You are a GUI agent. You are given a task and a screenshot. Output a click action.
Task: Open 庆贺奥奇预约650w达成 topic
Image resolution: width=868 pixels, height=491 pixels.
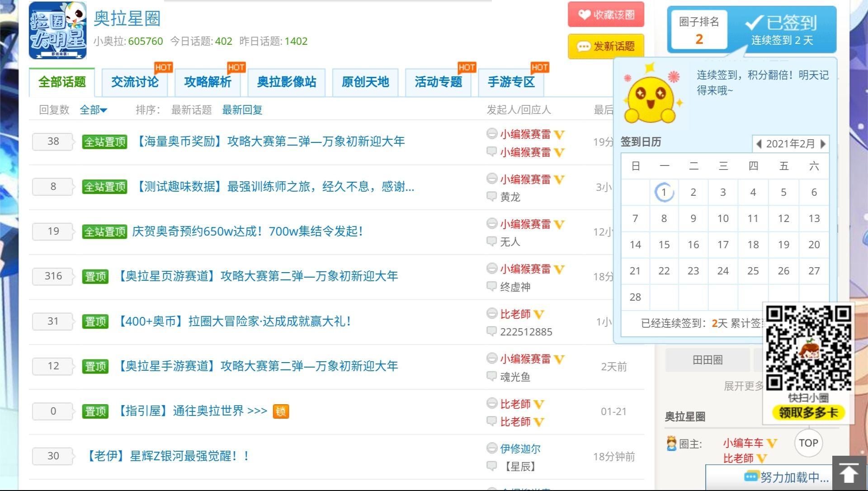(247, 231)
